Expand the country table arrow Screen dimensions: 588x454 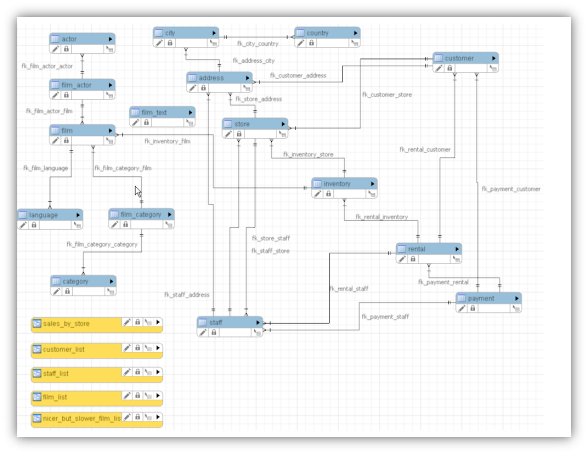click(356, 33)
